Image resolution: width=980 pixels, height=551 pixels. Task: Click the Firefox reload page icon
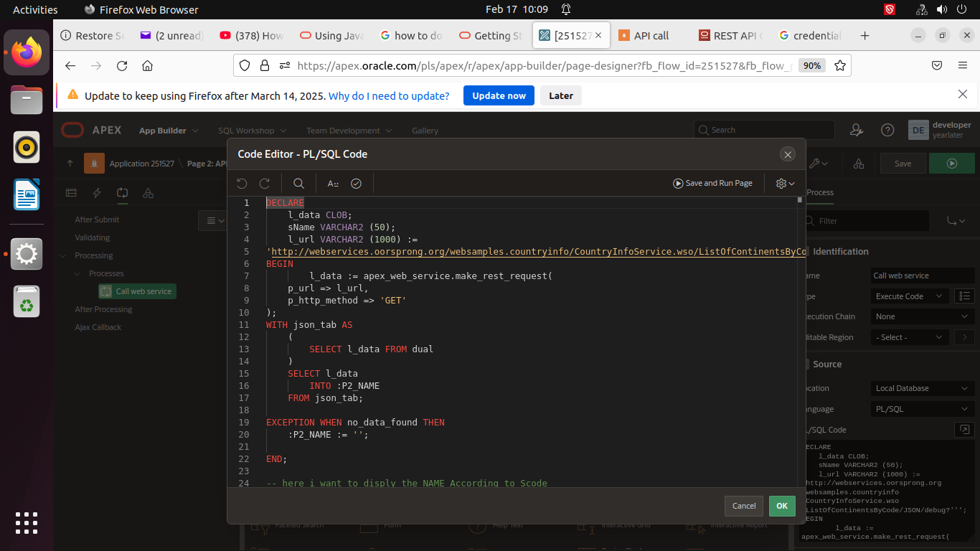pos(122,66)
